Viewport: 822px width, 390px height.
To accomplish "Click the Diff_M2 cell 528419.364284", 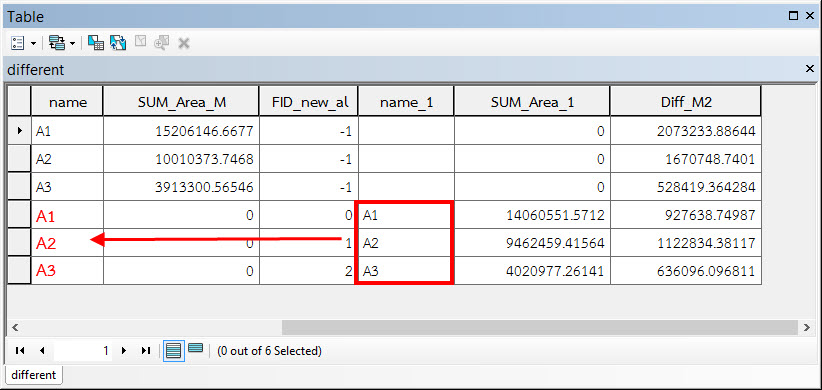I will 686,187.
